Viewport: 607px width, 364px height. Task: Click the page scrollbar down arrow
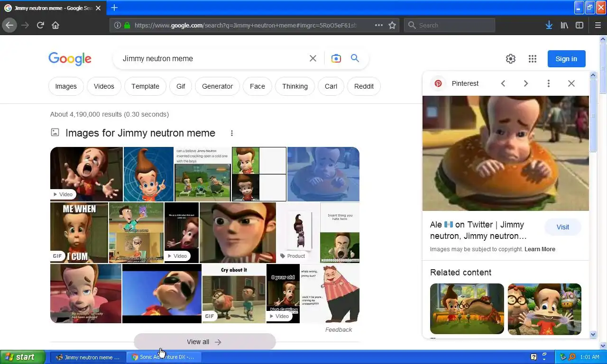603,346
